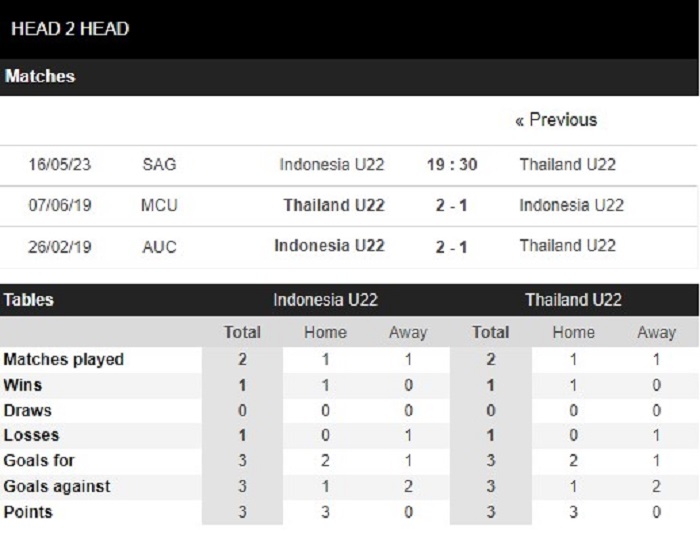Open the 19 : 30 kickoff time

[452, 164]
